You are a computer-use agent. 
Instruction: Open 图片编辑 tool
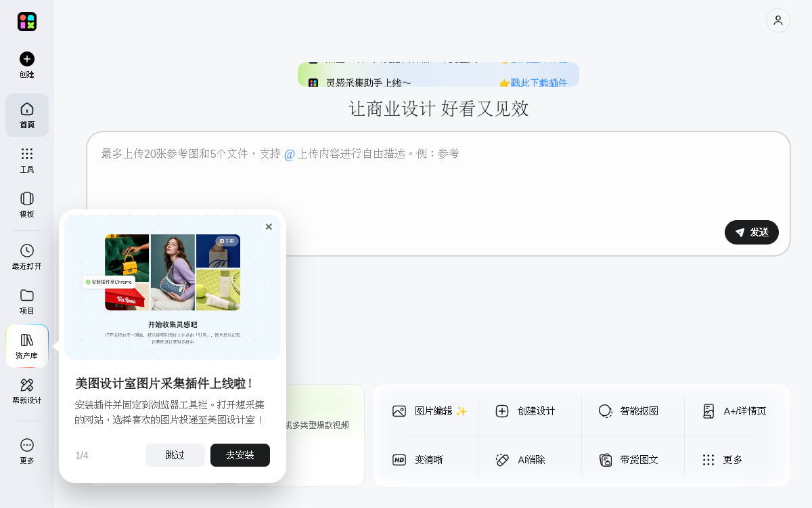coord(430,411)
